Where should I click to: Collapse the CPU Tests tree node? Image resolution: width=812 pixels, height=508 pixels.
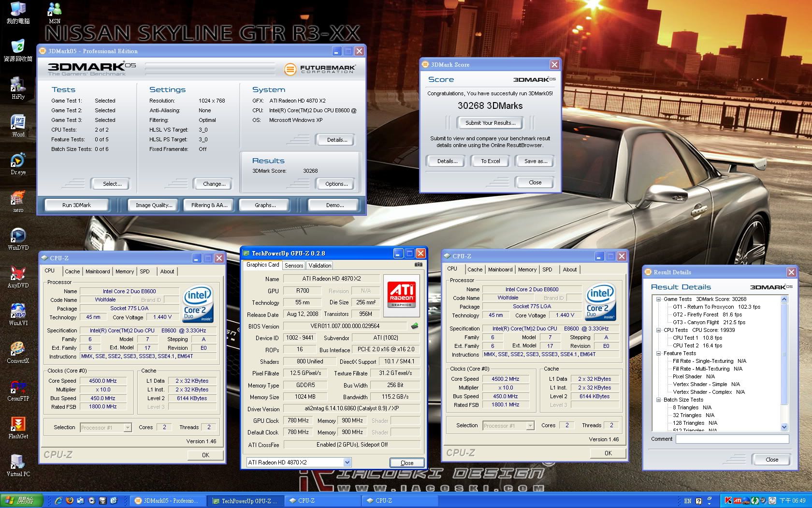click(658, 330)
